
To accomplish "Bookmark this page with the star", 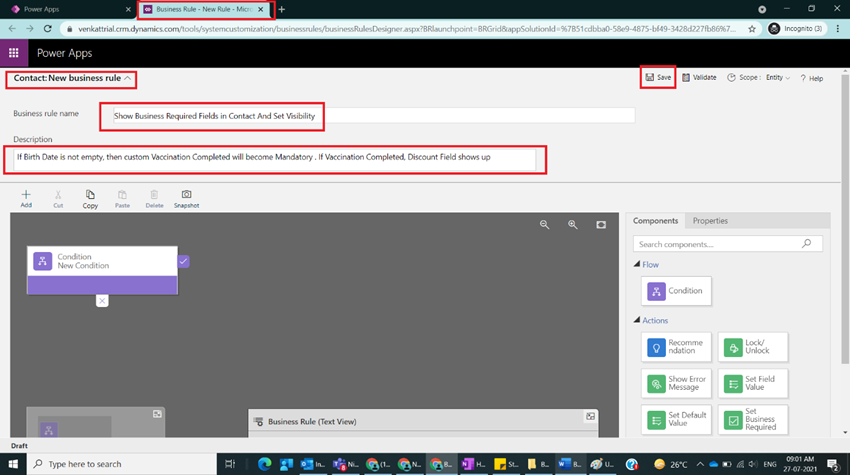I will click(752, 29).
